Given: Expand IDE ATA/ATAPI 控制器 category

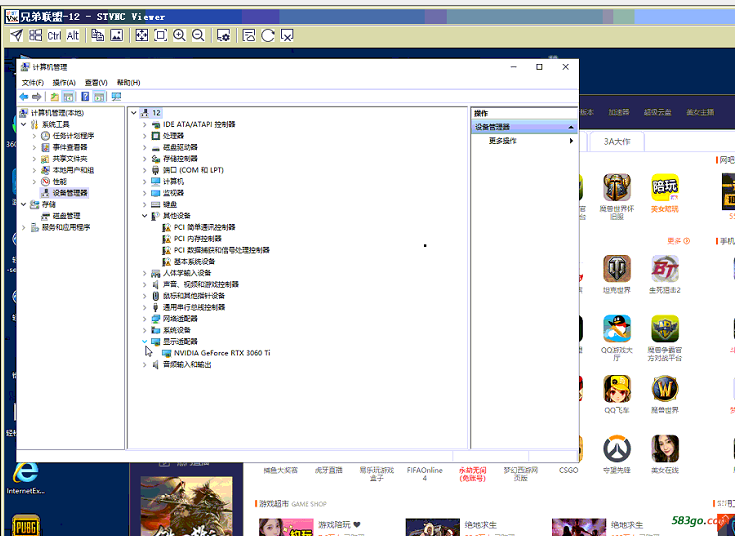Looking at the screenshot, I should click(x=144, y=125).
